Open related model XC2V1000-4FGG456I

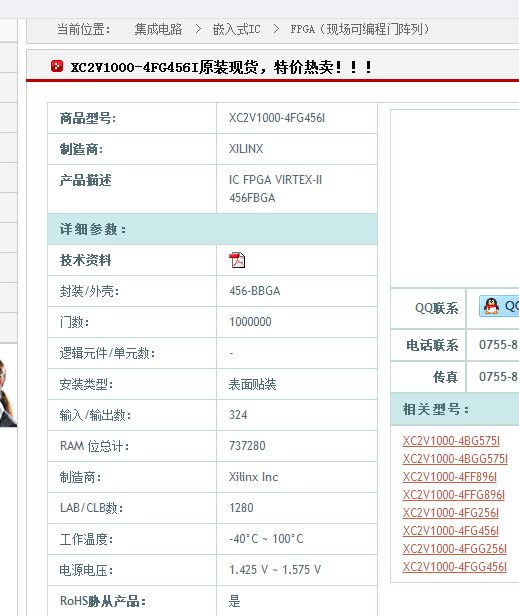tap(455, 567)
